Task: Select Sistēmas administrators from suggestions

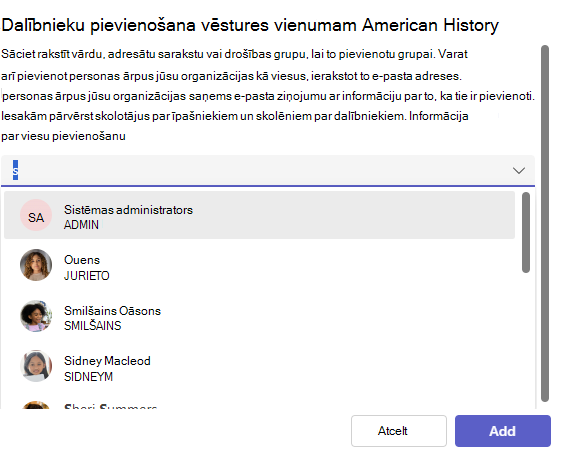Action: [x=259, y=215]
